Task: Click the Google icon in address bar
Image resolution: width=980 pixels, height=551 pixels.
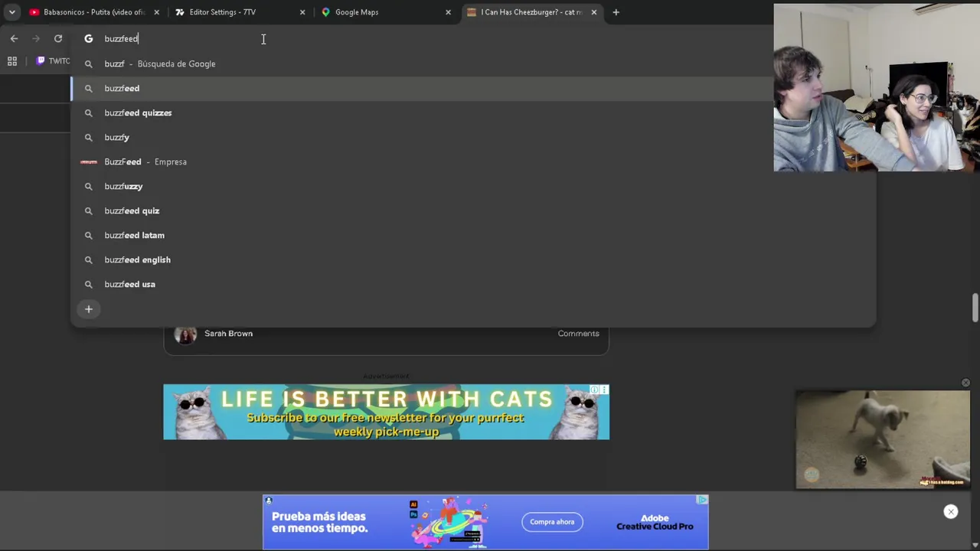Action: point(88,38)
